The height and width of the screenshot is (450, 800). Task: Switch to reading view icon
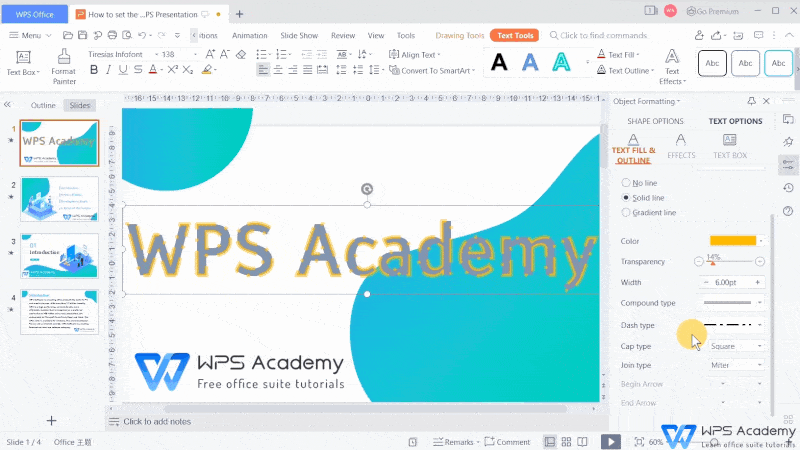582,442
